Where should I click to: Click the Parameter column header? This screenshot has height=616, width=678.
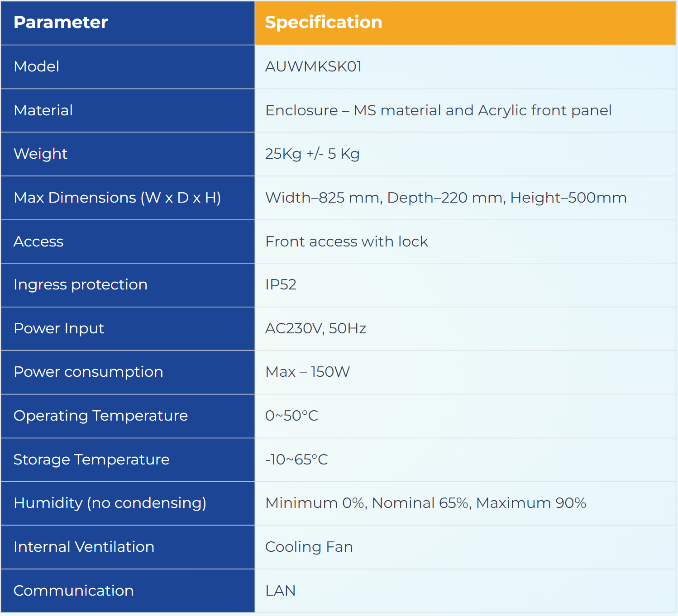click(61, 23)
